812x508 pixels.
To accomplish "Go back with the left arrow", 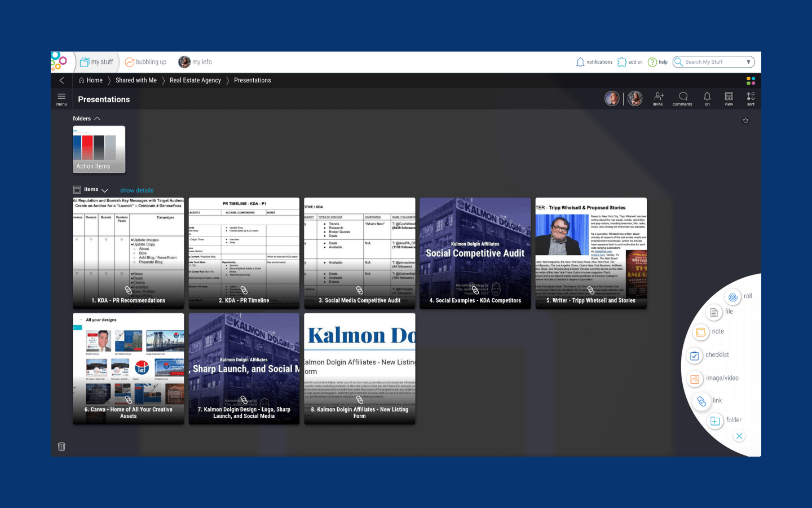I will tap(62, 80).
